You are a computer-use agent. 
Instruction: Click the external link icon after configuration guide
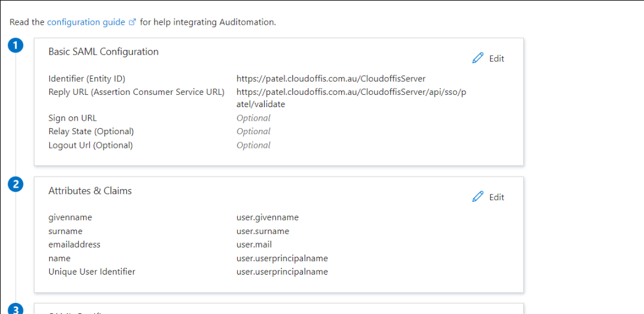click(132, 22)
